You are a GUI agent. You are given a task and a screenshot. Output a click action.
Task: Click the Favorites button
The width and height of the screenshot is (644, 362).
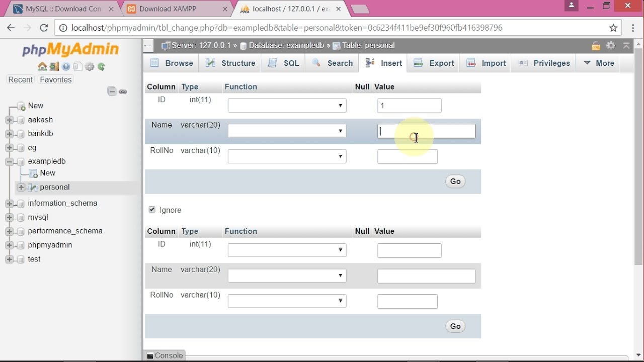pos(56,80)
